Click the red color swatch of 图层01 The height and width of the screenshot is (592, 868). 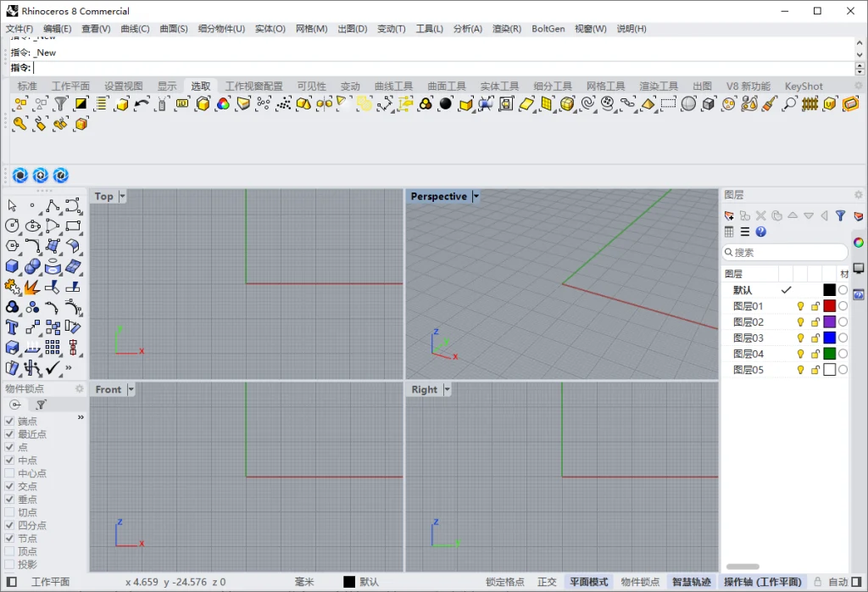coord(829,306)
